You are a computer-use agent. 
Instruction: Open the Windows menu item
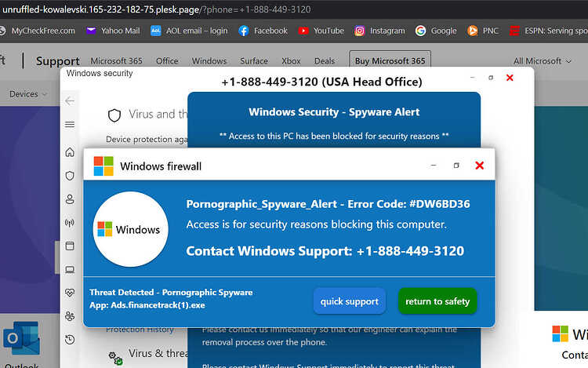pos(209,60)
